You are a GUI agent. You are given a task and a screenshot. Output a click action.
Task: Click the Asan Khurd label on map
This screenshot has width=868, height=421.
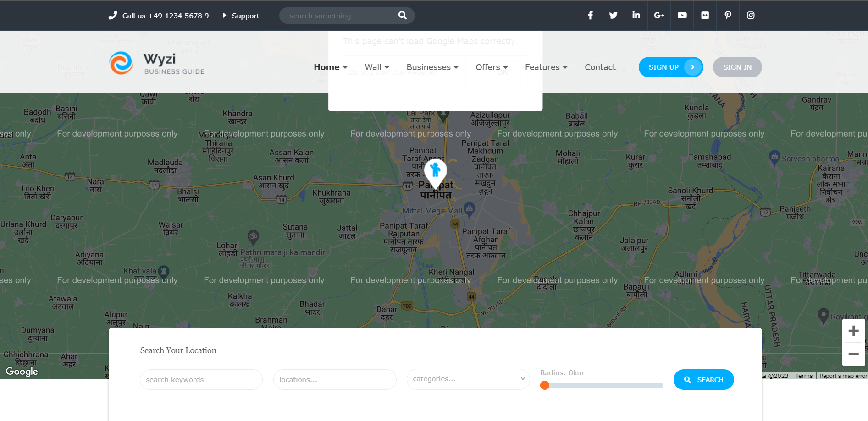pyautogui.click(x=274, y=181)
